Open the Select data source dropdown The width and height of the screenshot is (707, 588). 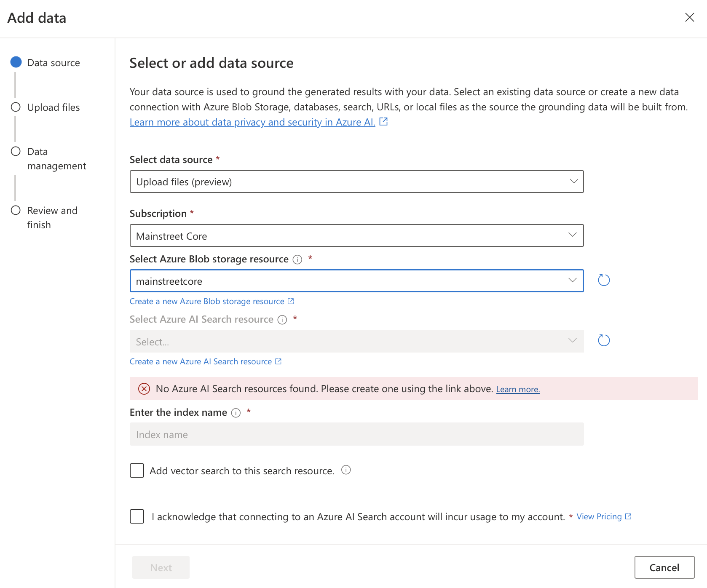[x=356, y=182]
